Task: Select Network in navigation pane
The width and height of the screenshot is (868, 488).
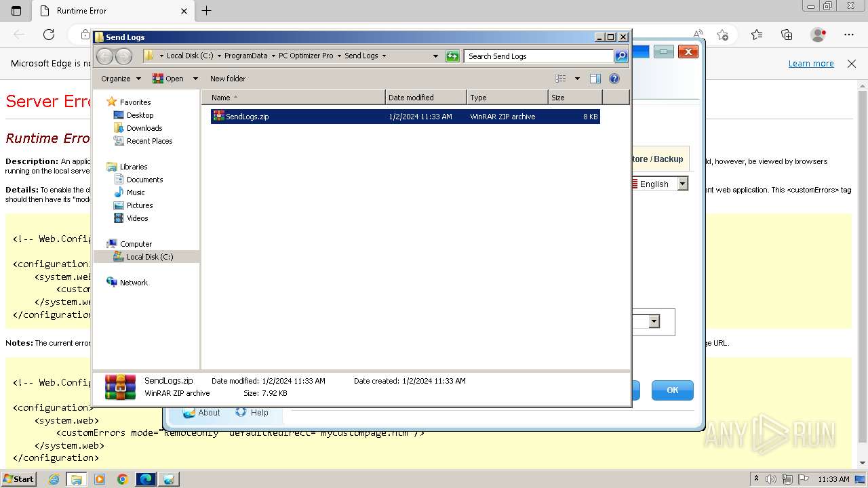Action: (x=134, y=283)
